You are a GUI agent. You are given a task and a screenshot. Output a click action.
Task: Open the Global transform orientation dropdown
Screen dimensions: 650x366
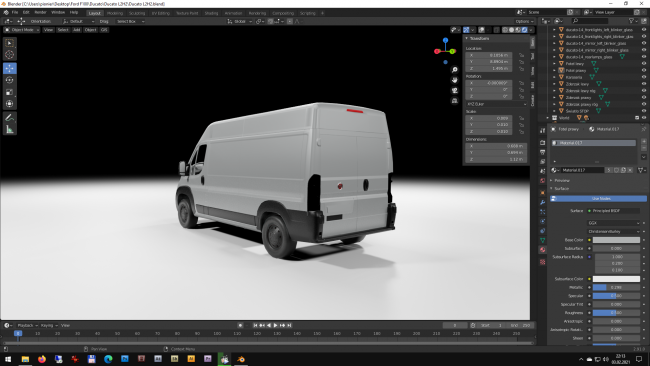[240, 21]
